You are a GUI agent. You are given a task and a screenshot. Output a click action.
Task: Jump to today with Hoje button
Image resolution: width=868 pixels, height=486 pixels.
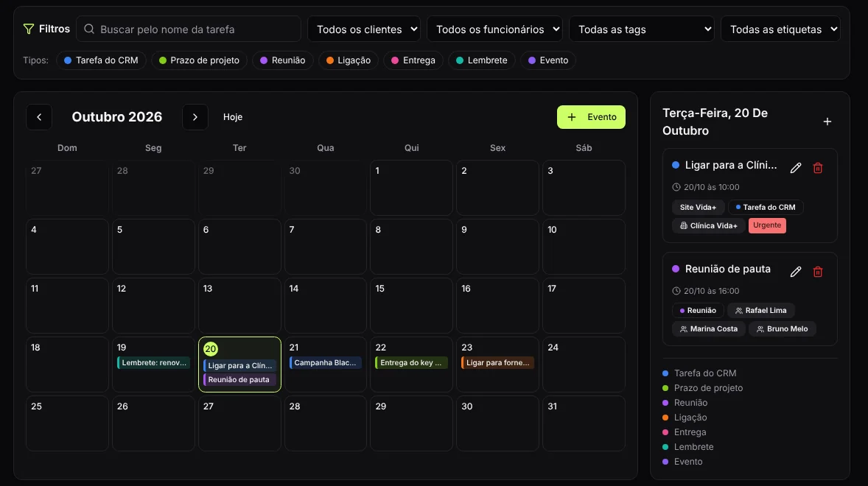tap(233, 117)
